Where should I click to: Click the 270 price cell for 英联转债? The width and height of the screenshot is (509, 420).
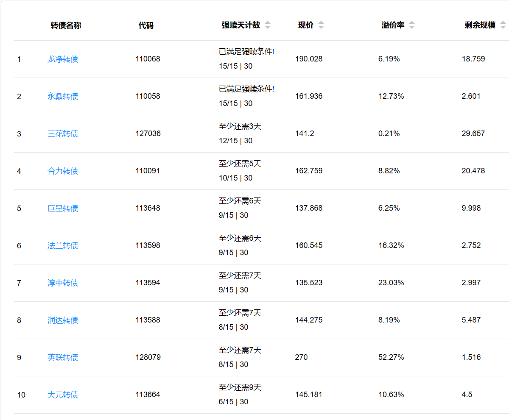point(302,358)
